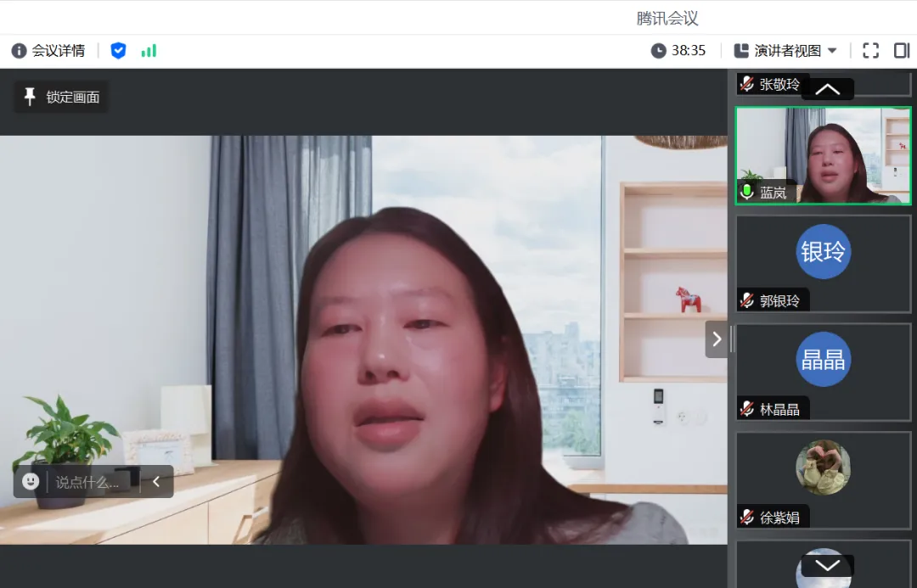Click the 说点什么 chat input field

pos(87,482)
